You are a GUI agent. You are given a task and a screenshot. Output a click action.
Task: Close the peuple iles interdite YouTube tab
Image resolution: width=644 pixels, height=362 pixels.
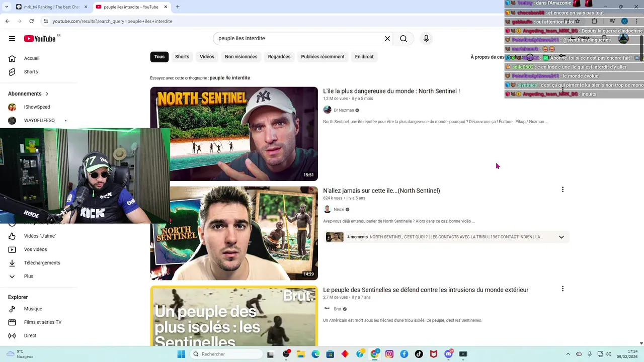pos(167,7)
